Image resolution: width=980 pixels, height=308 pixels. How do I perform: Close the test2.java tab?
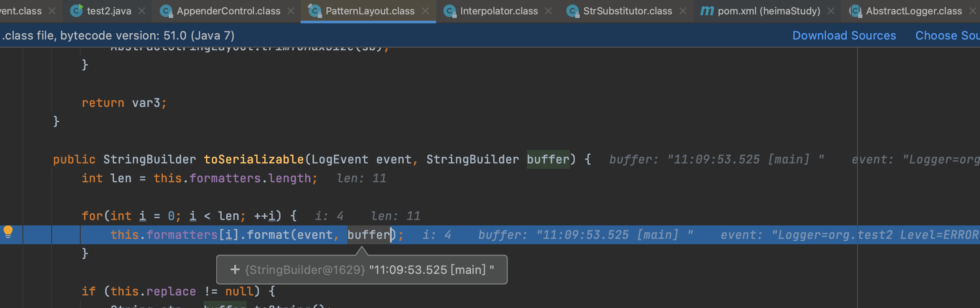click(142, 11)
